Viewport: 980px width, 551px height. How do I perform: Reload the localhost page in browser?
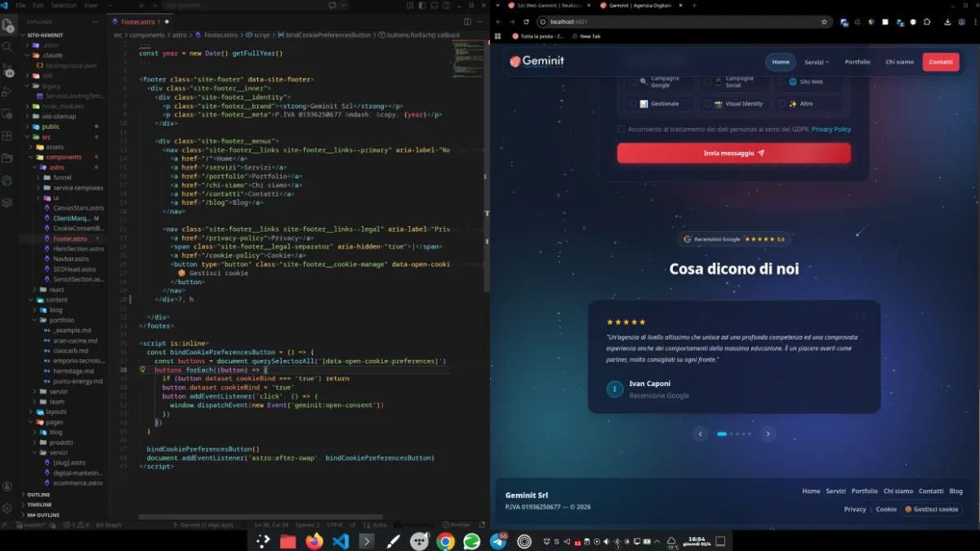[526, 22]
